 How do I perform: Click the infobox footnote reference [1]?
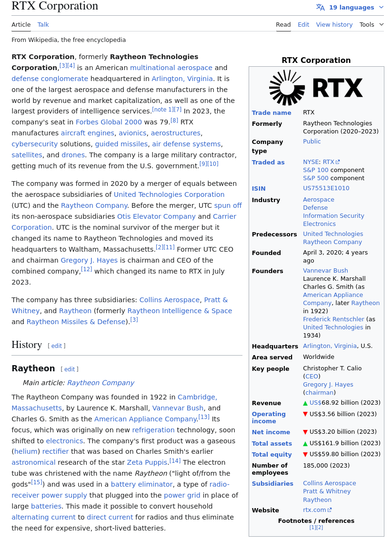coord(313,527)
